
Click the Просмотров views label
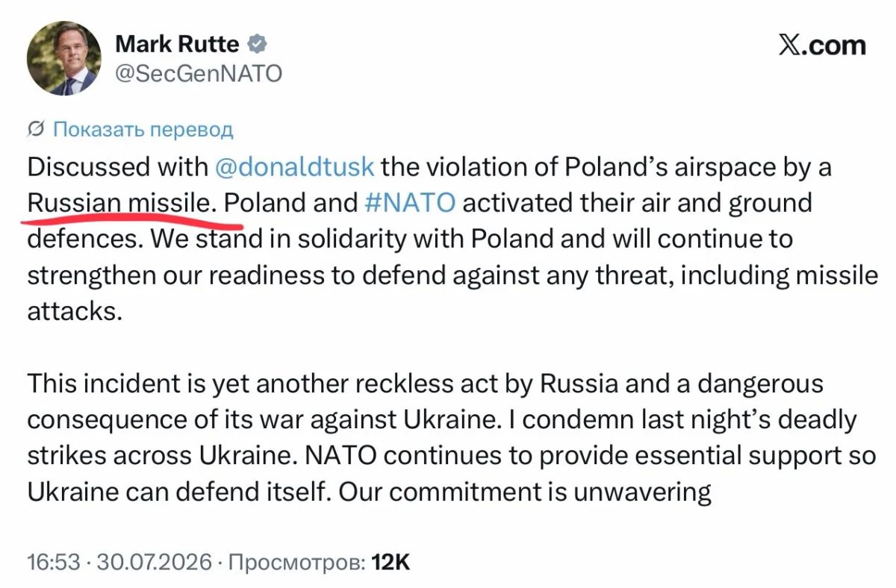pos(296,561)
